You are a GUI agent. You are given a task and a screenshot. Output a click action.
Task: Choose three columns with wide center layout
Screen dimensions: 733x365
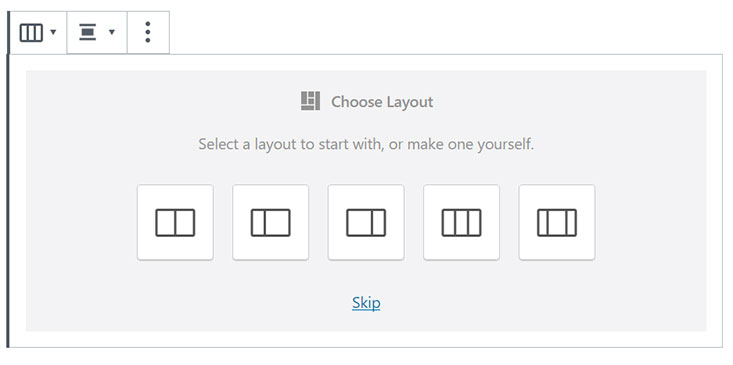point(557,222)
